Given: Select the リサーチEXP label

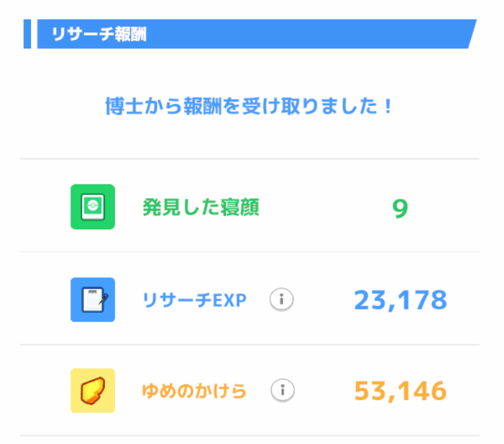Looking at the screenshot, I should click(x=195, y=300).
